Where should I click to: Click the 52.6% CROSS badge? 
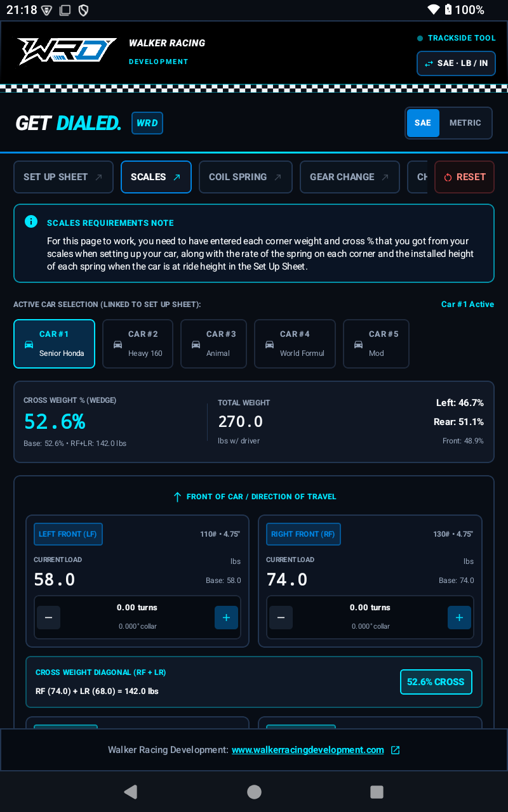(x=436, y=682)
